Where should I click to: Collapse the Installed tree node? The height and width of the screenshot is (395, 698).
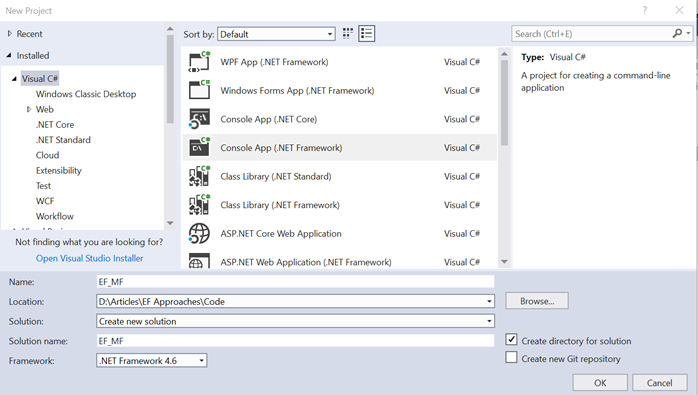pos(9,55)
